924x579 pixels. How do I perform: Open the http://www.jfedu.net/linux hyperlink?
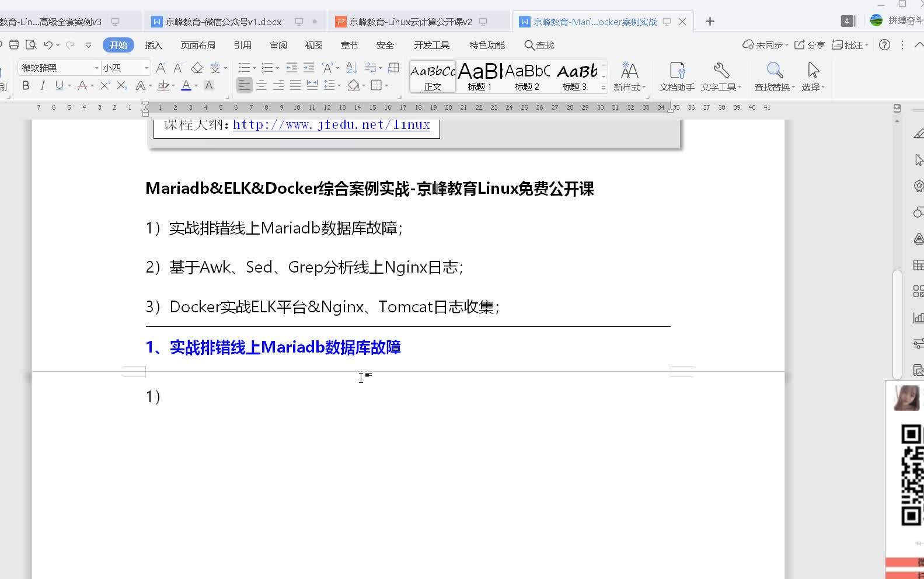(332, 124)
